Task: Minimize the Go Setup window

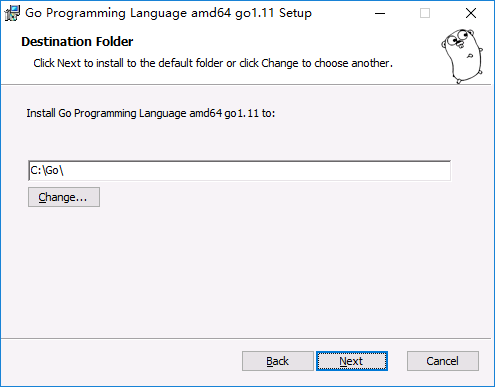Action: (380, 13)
